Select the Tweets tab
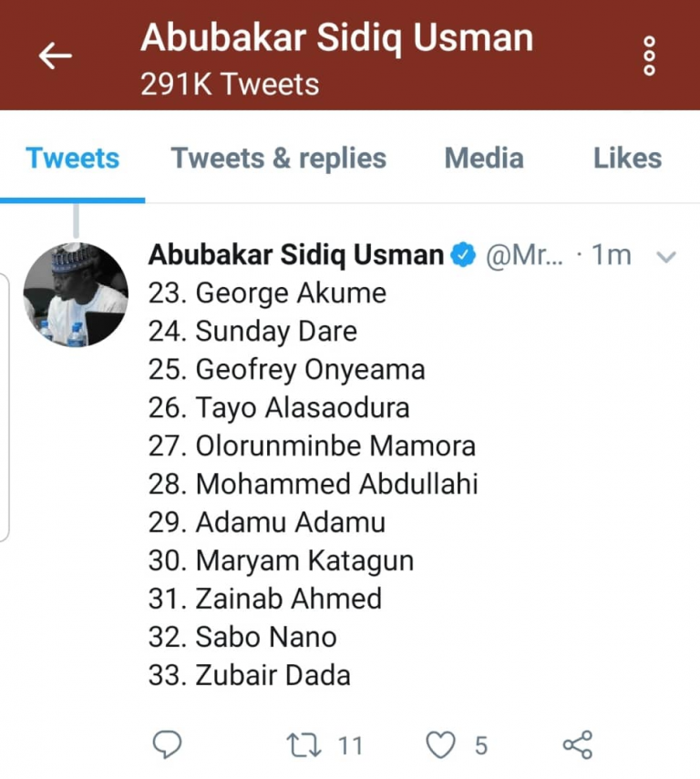Viewport: 700px width, 779px height. [x=73, y=158]
